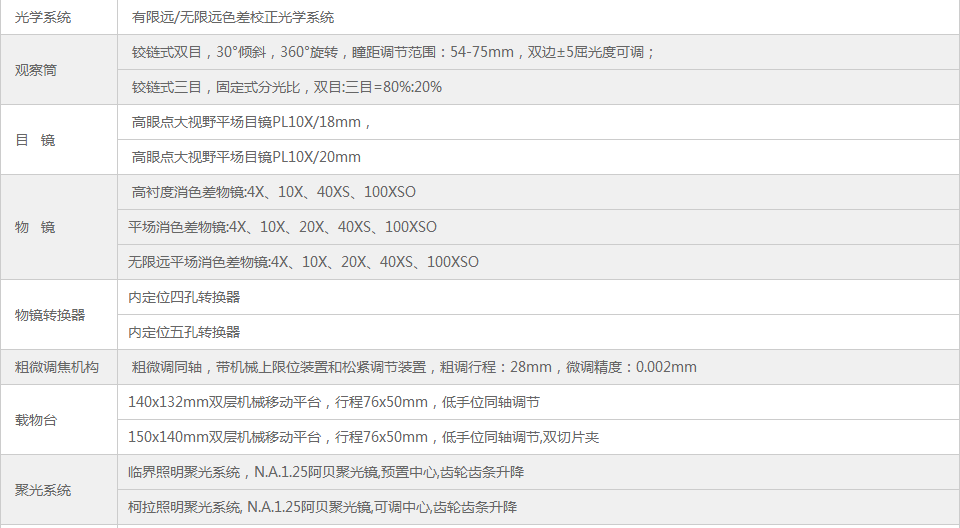Screen dimensions: 960x528
Task: Click the 粗微调同轴 focusing specification text
Action: coord(414,367)
